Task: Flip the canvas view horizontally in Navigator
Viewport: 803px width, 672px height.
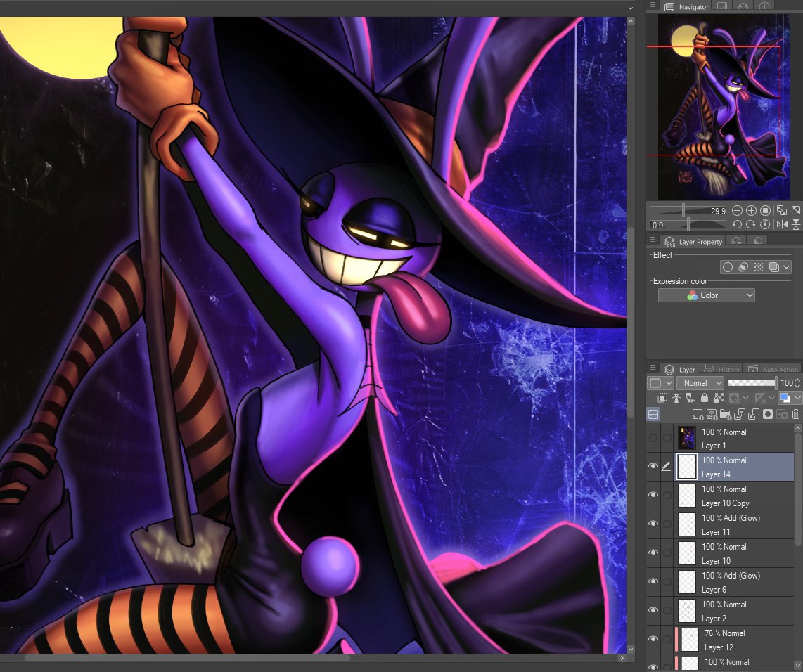Action: pyautogui.click(x=782, y=225)
